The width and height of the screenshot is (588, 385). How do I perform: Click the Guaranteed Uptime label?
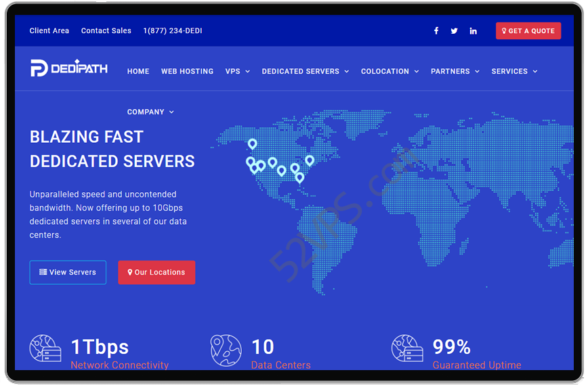click(x=477, y=365)
